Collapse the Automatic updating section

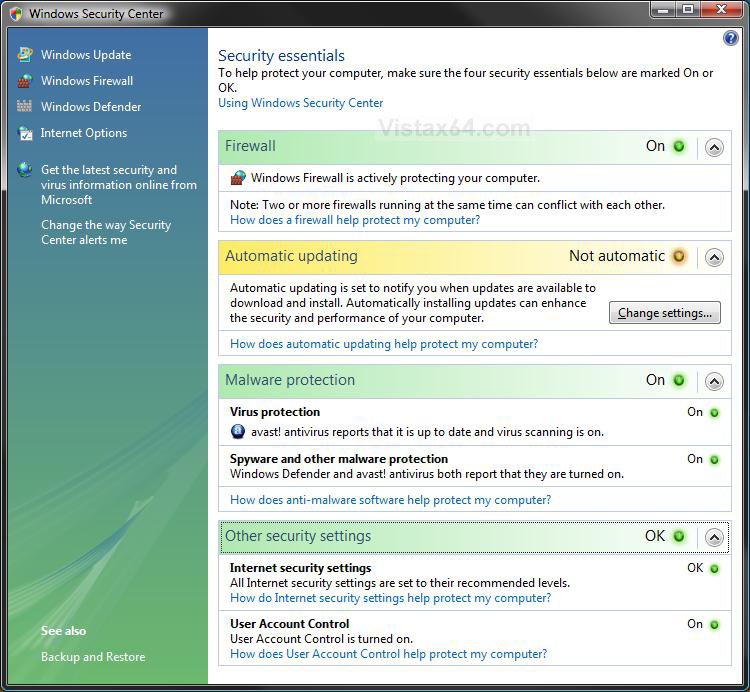(x=713, y=257)
